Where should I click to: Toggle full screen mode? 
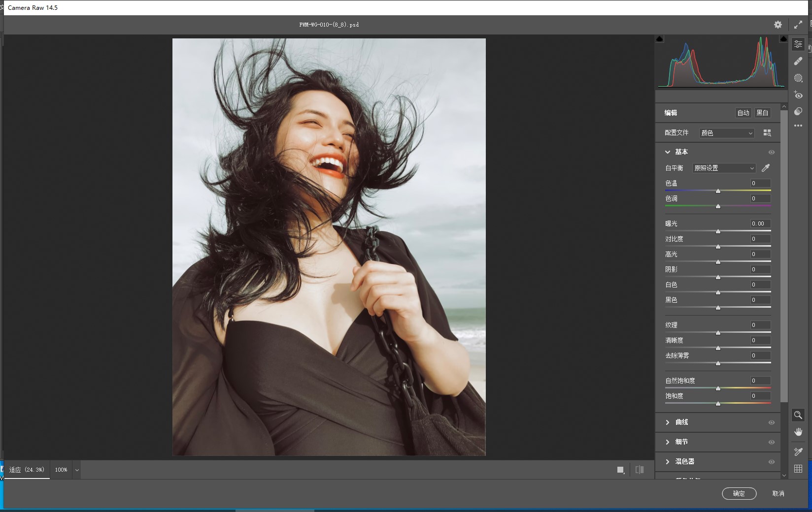(x=798, y=25)
